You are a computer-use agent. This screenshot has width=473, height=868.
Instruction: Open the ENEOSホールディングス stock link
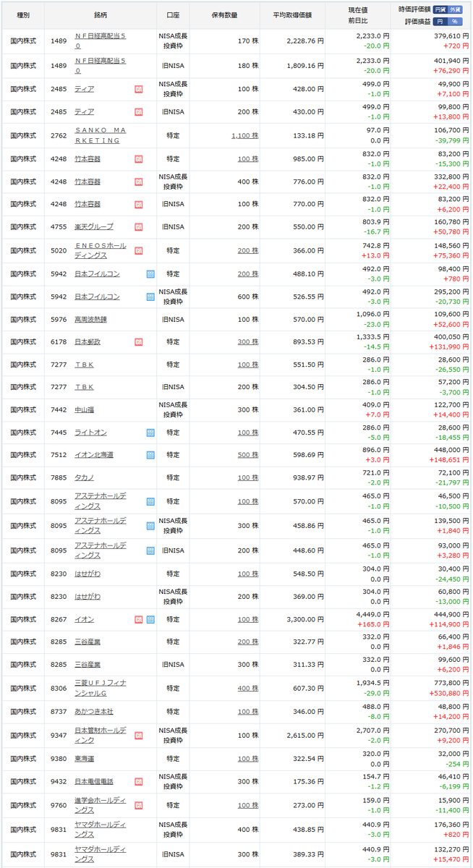pos(101,250)
